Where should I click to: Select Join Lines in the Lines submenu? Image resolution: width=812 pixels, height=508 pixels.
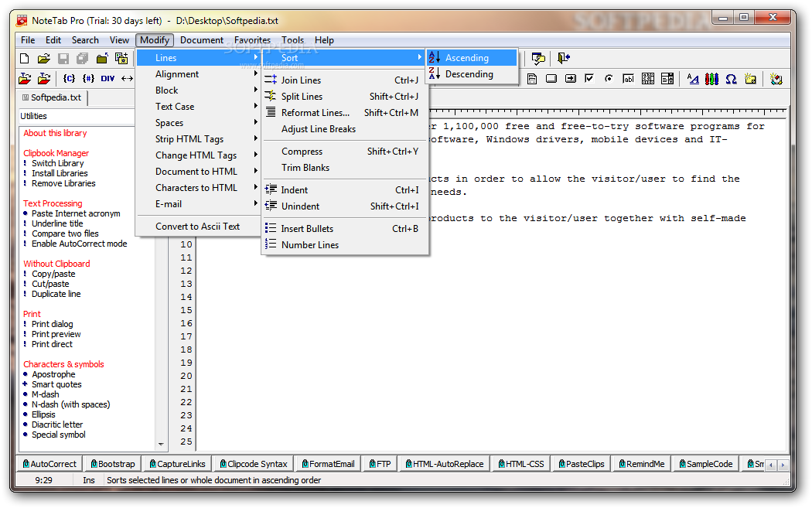345,80
